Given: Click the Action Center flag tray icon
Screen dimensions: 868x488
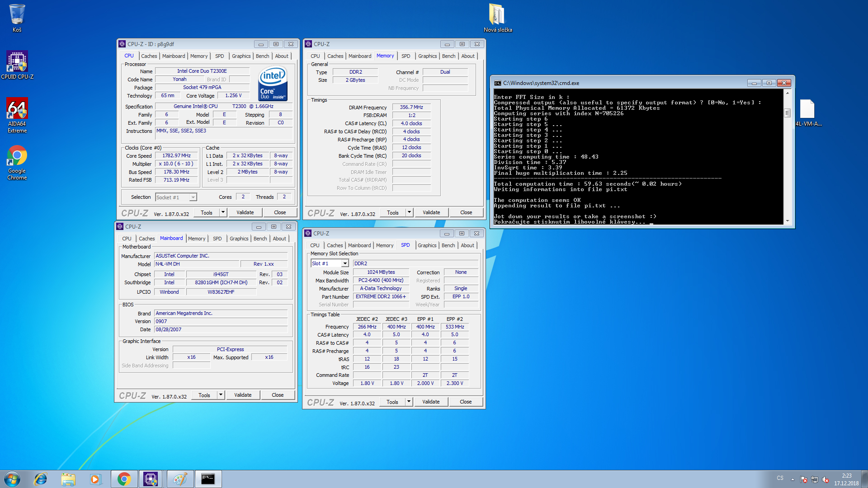Looking at the screenshot, I should click(x=804, y=479).
